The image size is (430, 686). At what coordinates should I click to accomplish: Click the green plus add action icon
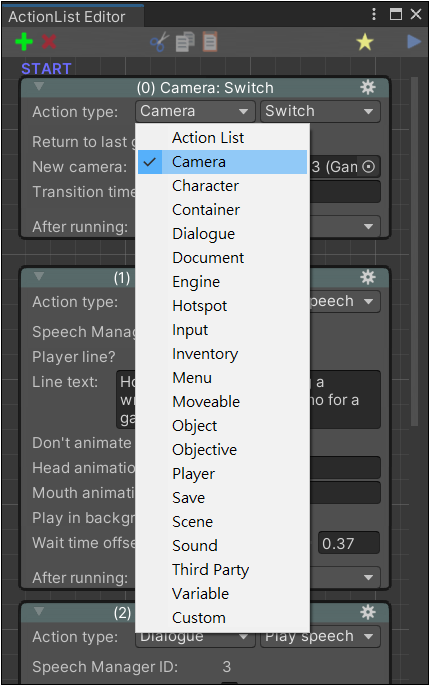click(24, 42)
